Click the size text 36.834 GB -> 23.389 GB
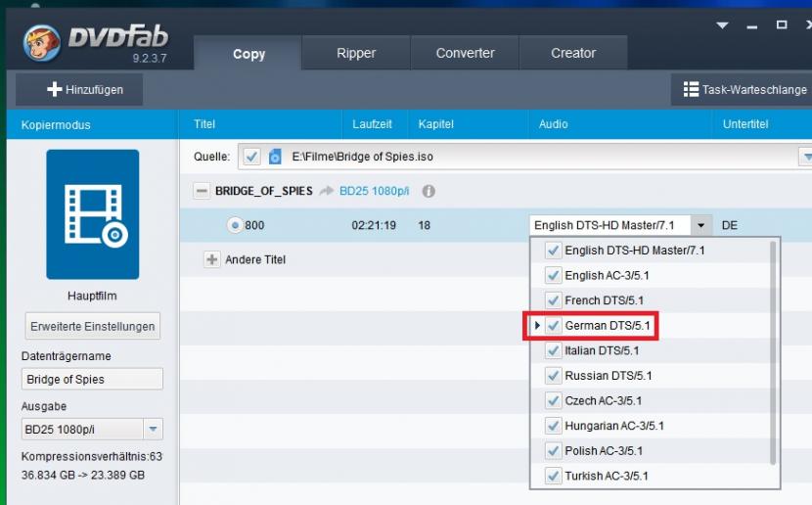Image resolution: width=812 pixels, height=505 pixels. pyautogui.click(x=83, y=475)
